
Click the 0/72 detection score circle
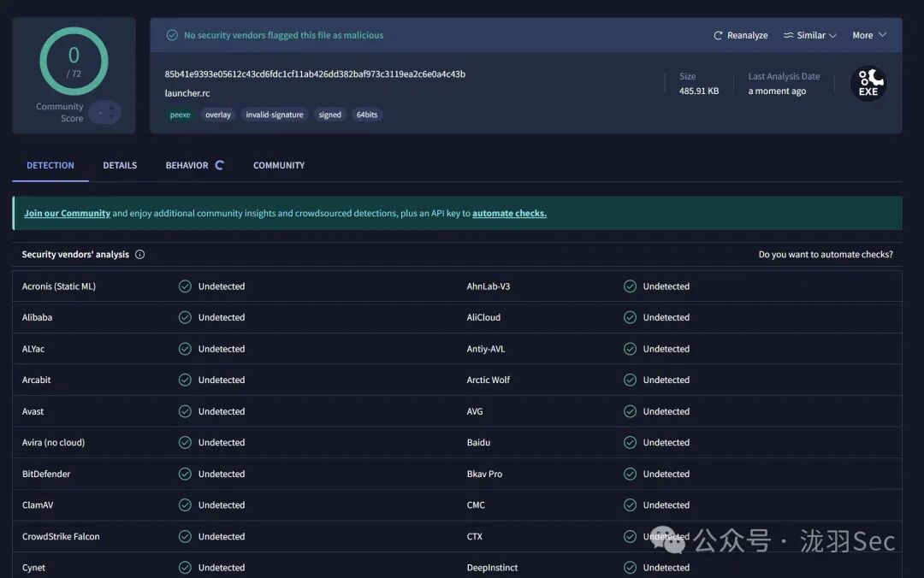tap(74, 62)
